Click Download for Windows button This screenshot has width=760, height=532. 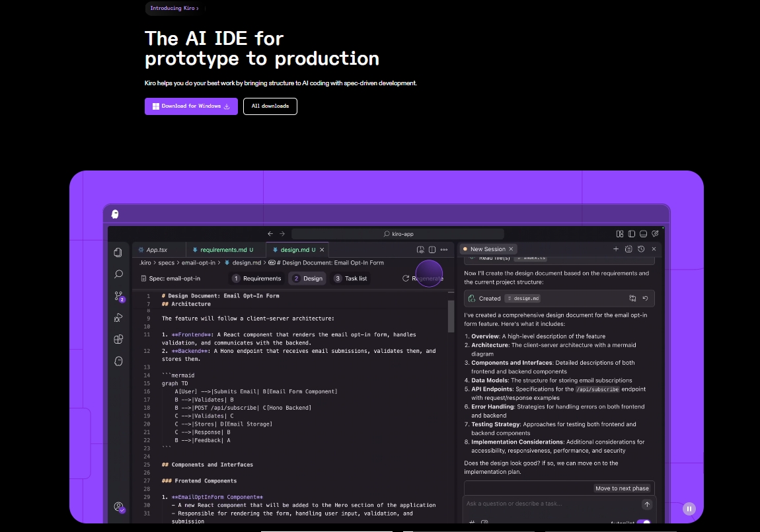click(191, 106)
